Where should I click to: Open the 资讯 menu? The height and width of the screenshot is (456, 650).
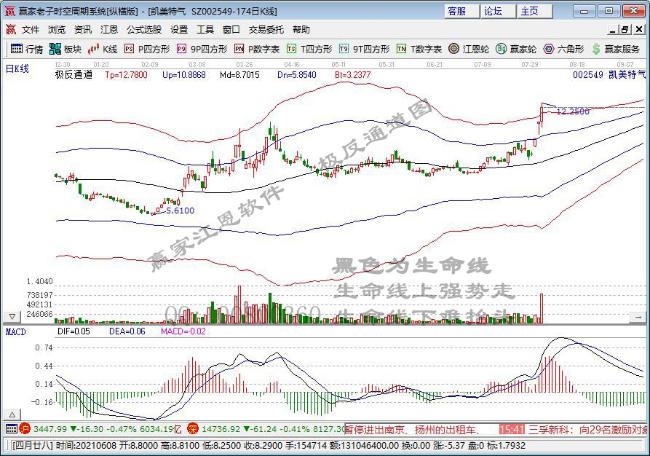coord(82,30)
